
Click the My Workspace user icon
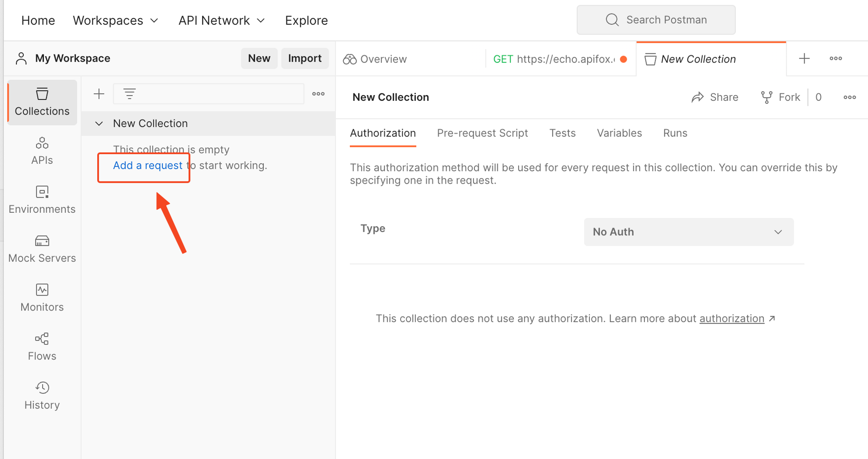21,58
